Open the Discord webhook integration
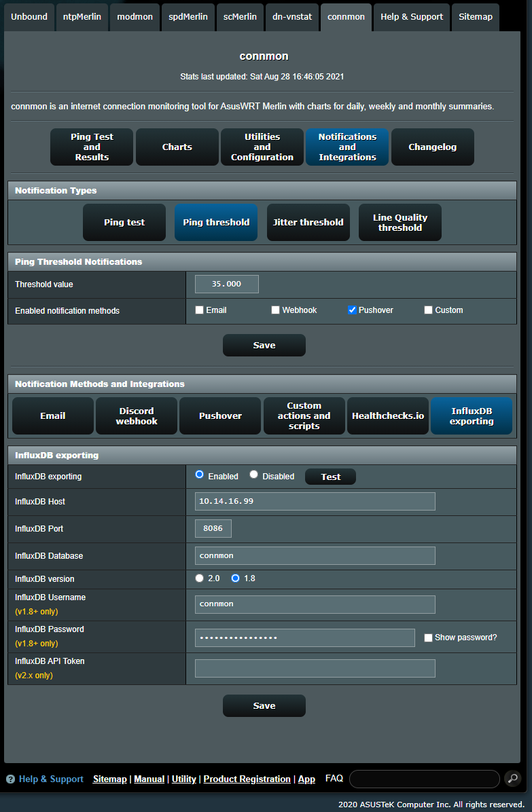The image size is (532, 812). [137, 416]
